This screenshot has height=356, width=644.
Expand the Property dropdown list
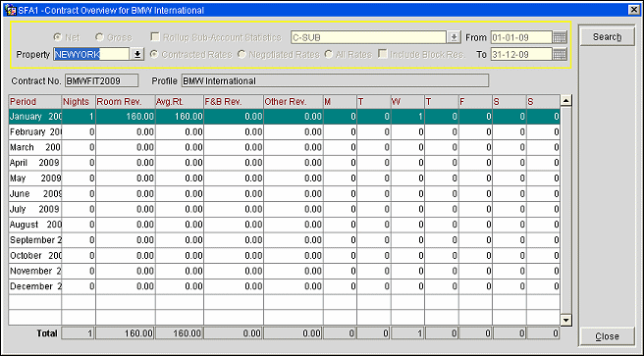[137, 54]
